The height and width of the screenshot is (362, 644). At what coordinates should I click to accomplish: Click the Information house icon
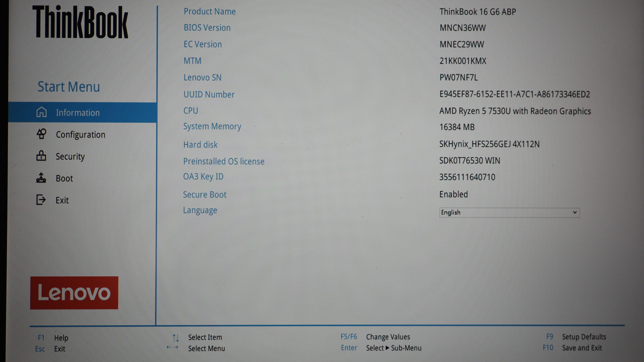42,112
